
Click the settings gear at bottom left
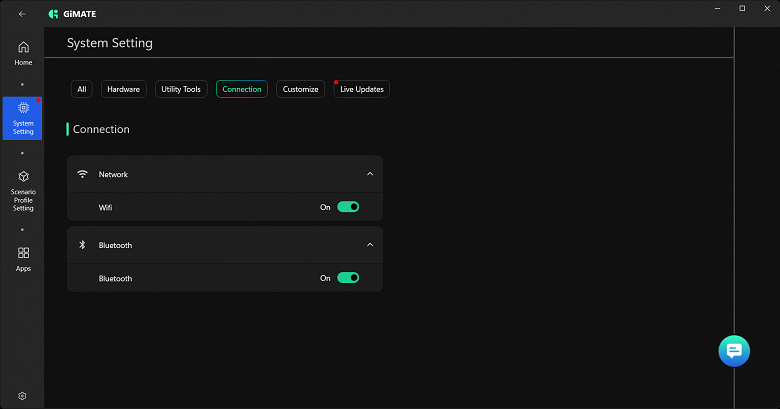click(22, 396)
